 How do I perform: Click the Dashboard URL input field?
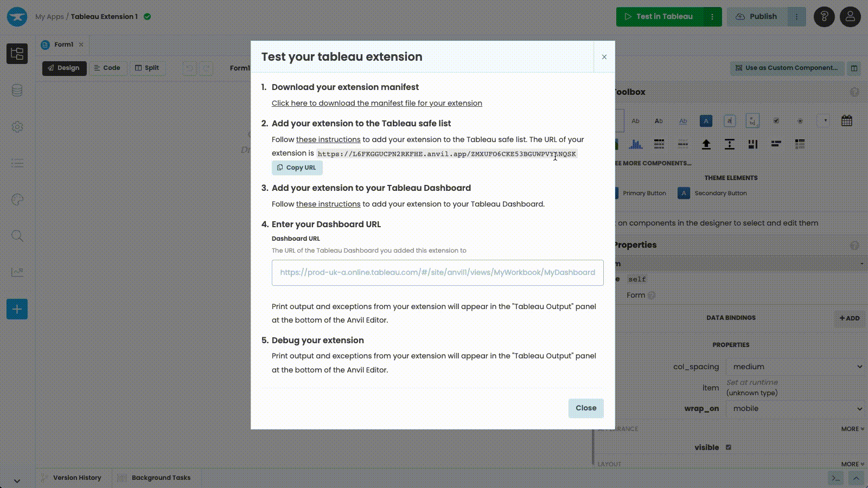tap(438, 273)
